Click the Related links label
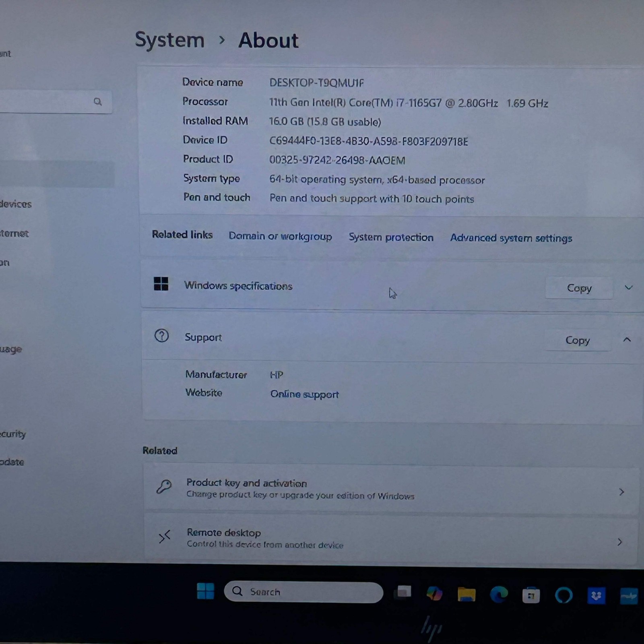Image resolution: width=644 pixels, height=644 pixels. coord(182,235)
